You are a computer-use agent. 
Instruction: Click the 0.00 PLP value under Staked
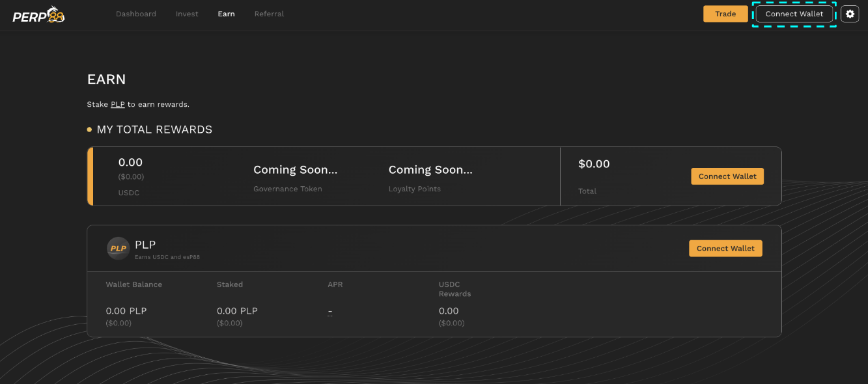click(237, 311)
